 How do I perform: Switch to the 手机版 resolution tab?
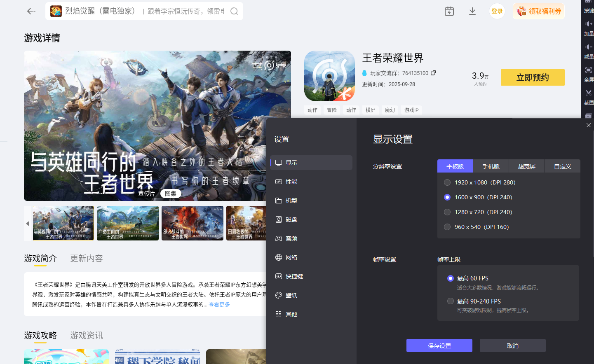[x=491, y=166]
